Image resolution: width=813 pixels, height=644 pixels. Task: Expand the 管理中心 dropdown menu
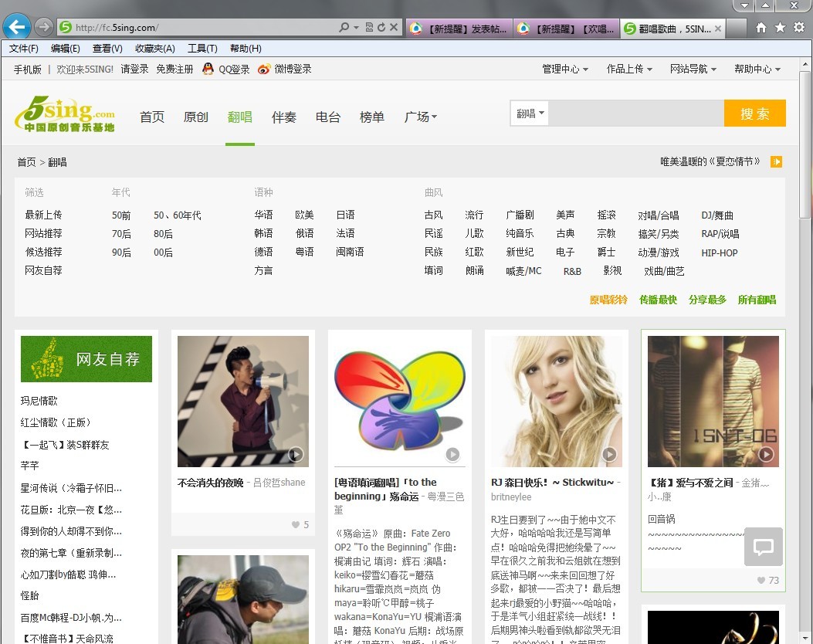pyautogui.click(x=564, y=69)
